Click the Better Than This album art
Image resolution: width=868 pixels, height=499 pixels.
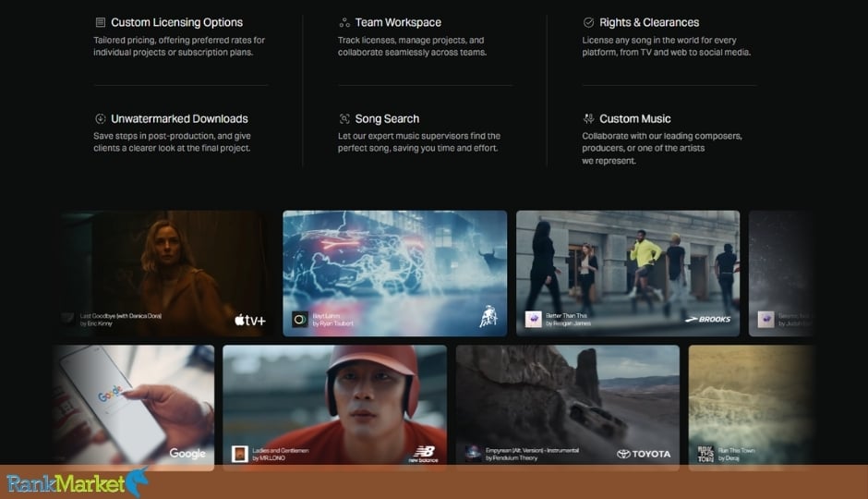(533, 320)
